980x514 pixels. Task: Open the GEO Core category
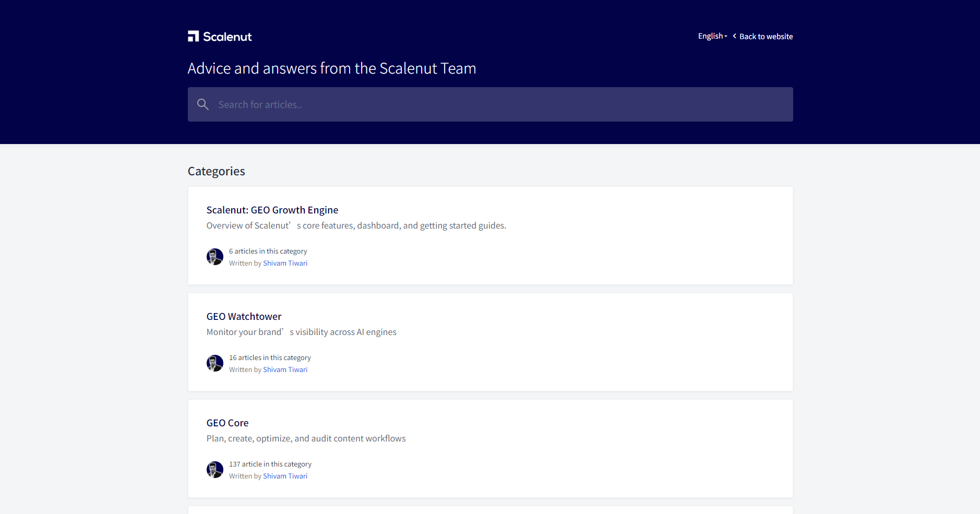(x=227, y=423)
